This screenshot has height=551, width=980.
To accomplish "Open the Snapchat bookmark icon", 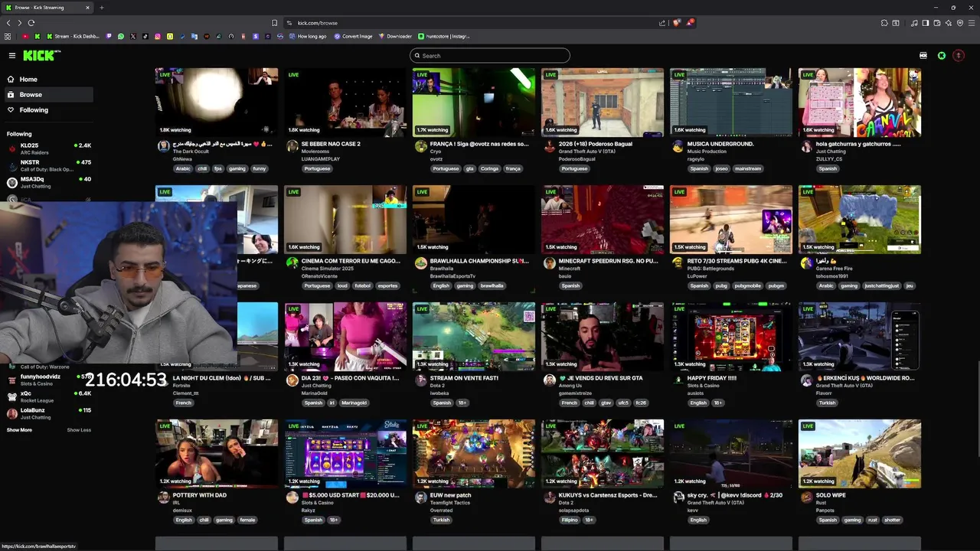I will tap(170, 36).
